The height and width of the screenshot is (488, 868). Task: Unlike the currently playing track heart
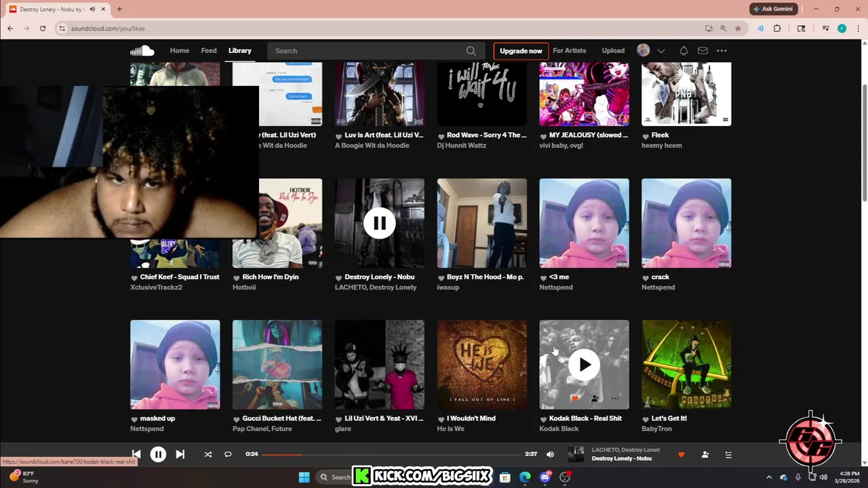coord(682,454)
